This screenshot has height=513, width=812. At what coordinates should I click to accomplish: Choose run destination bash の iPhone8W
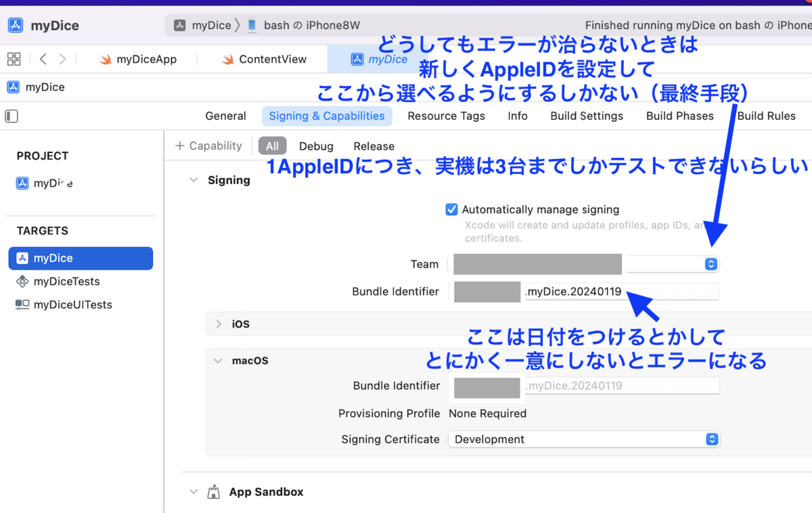pos(303,26)
